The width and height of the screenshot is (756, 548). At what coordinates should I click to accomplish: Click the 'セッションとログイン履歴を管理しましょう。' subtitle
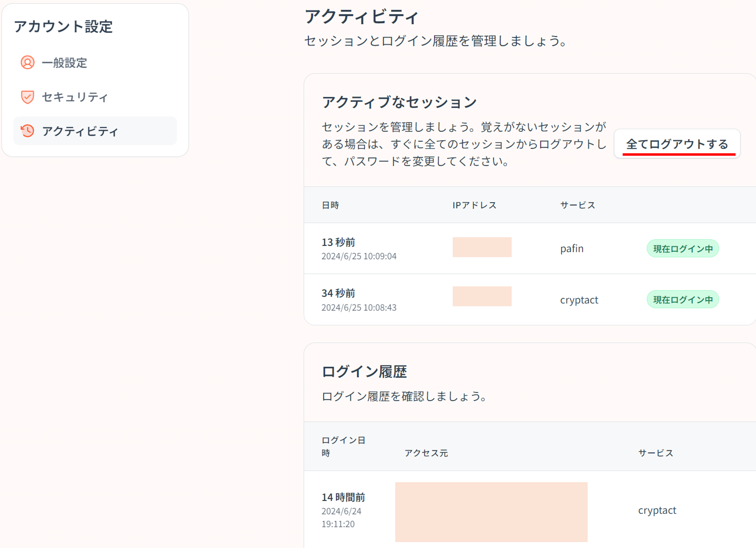(436, 41)
